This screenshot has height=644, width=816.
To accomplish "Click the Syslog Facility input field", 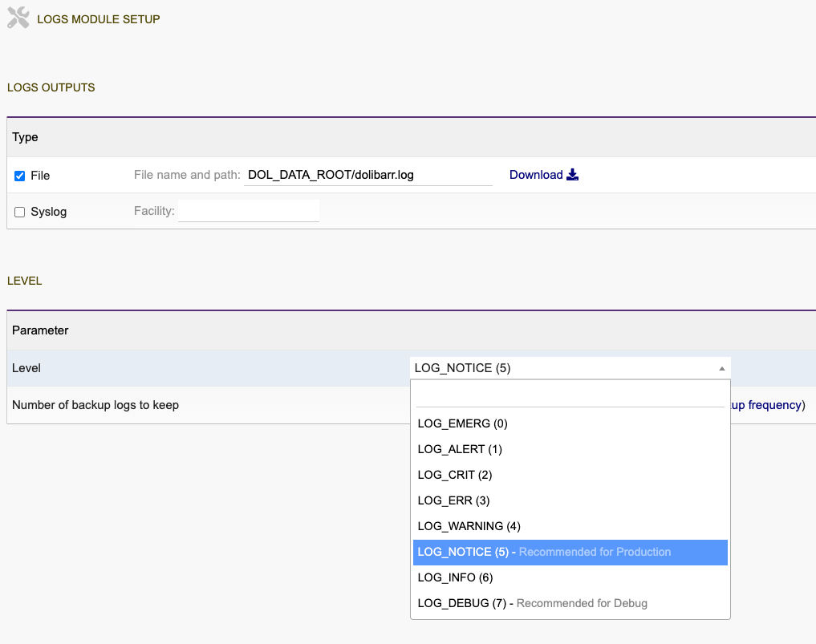I will [249, 212].
